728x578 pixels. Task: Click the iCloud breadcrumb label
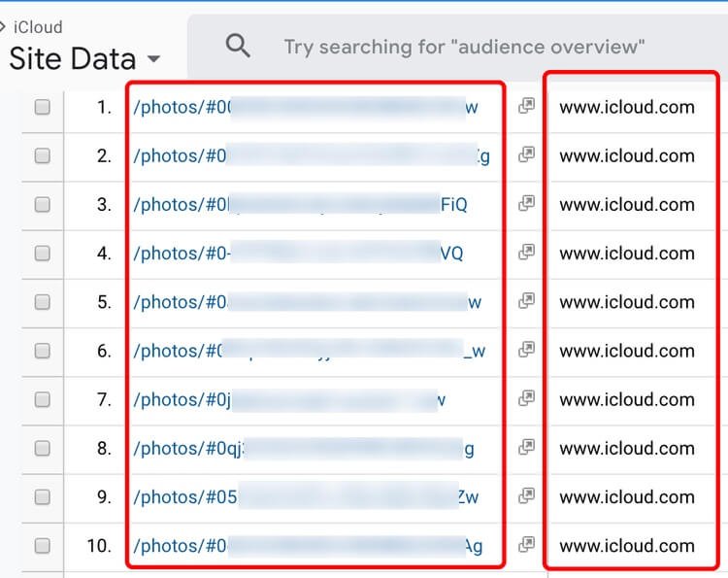tap(38, 27)
